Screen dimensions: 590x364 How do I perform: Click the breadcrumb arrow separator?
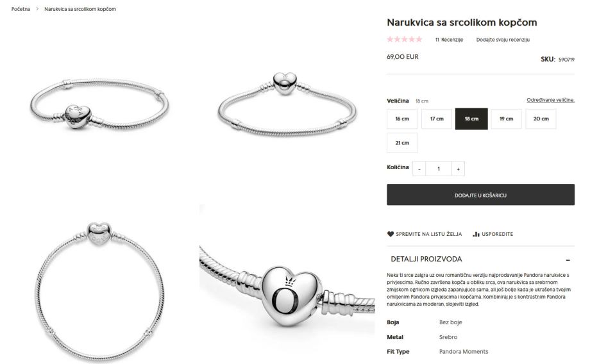pos(37,8)
